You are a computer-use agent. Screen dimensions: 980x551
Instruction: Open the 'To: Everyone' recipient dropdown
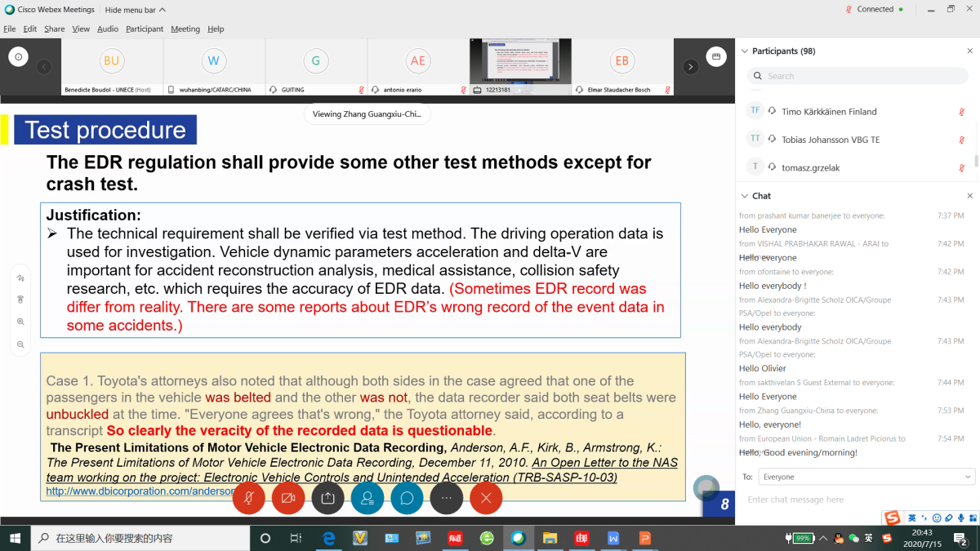(866, 477)
